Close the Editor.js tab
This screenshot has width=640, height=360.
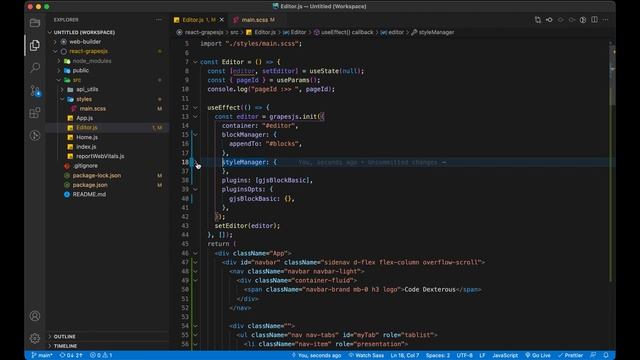tap(222, 20)
